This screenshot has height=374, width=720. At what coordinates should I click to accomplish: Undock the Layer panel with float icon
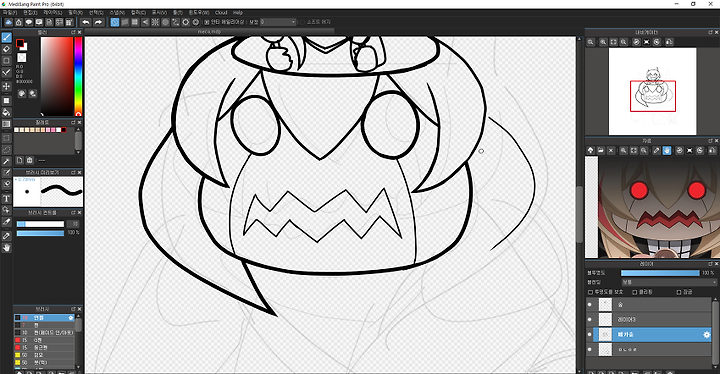pyautogui.click(x=710, y=264)
